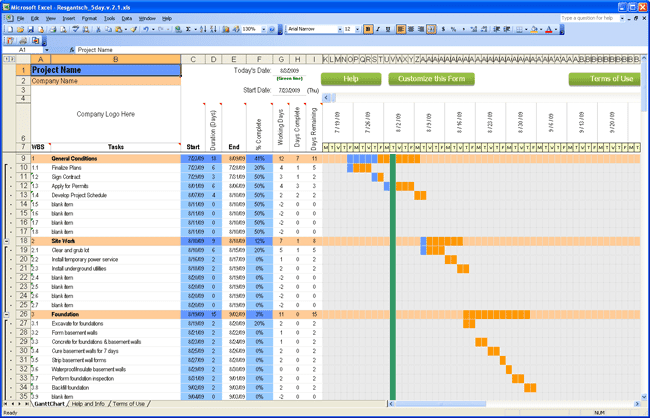Click Decrease Decimal icon

click(x=484, y=29)
